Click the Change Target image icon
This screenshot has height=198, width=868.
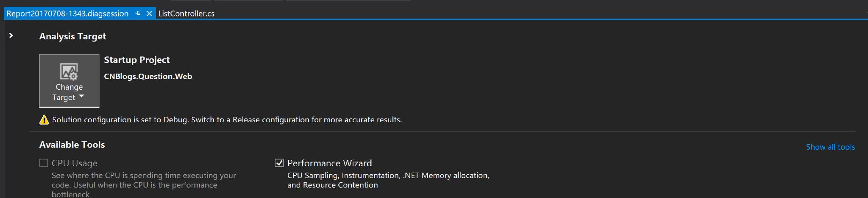click(x=69, y=71)
